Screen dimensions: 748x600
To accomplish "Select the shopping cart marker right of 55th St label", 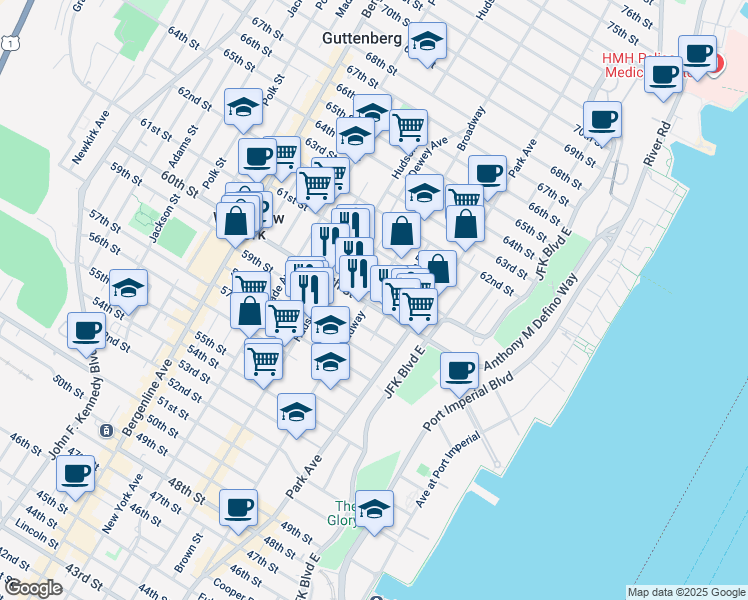I will 263,362.
